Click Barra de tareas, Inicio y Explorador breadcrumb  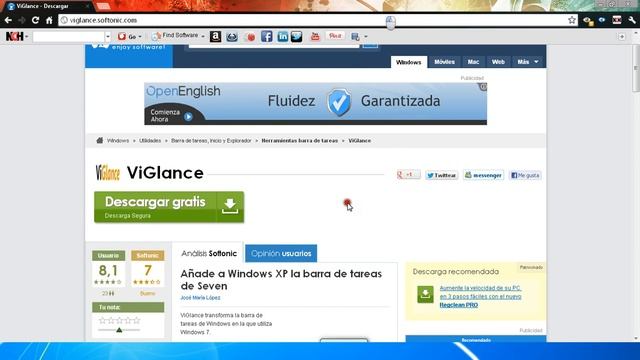(211, 140)
